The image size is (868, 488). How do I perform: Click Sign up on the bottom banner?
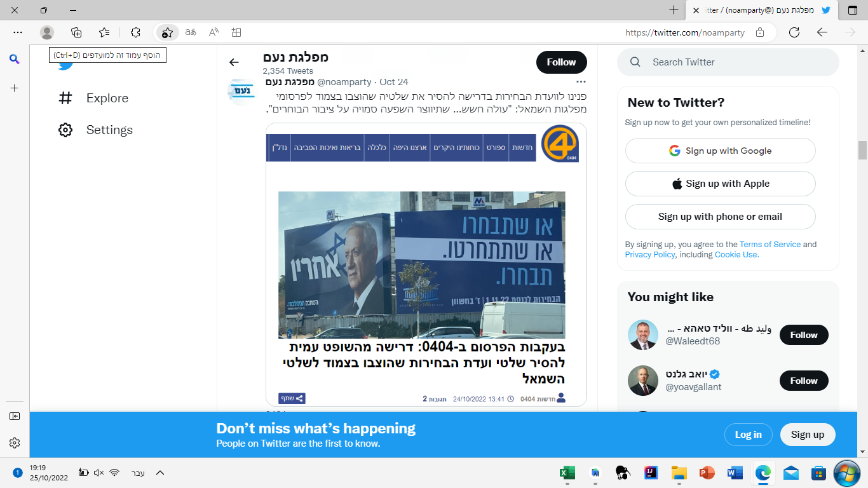[x=808, y=435]
